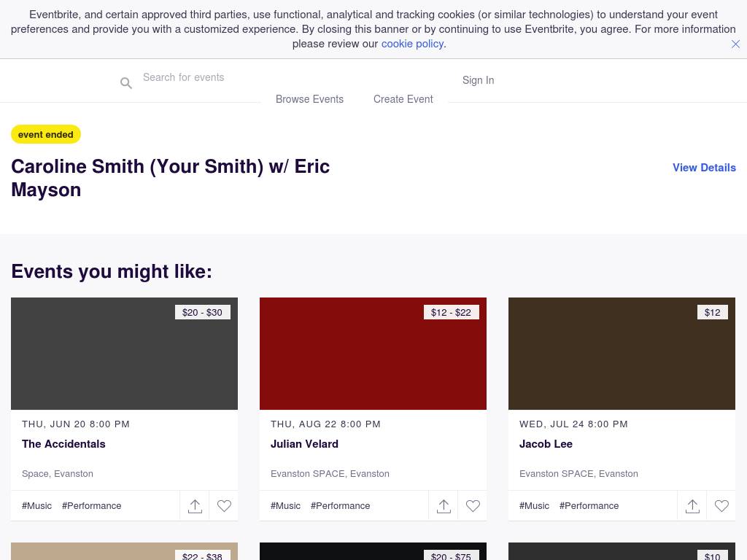Dismiss the cookie banner with the X
Screen dimensions: 747x560
click(735, 44)
